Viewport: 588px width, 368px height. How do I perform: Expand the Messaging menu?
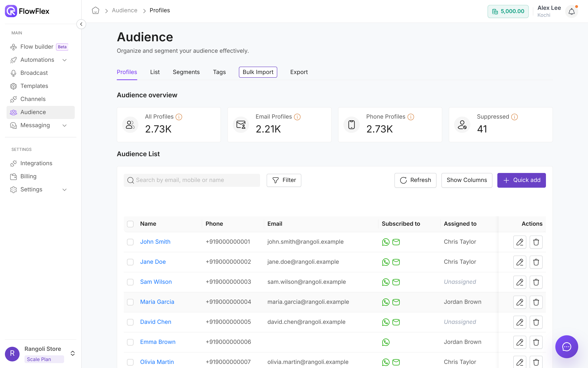(40, 125)
